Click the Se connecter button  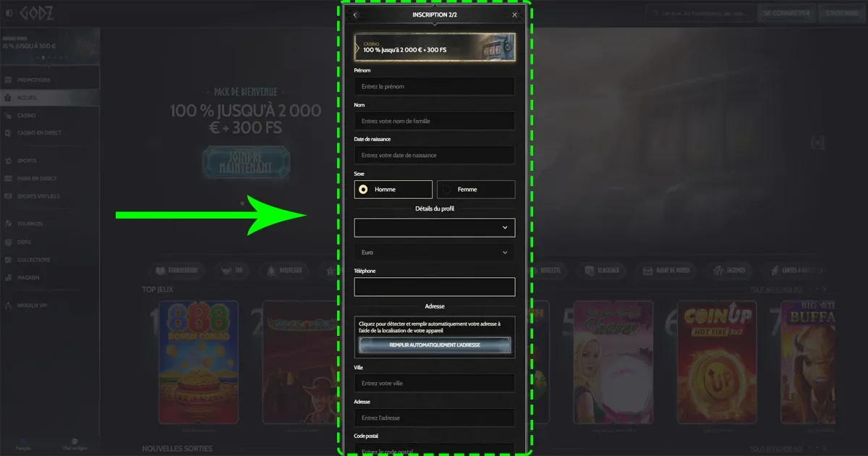786,13
